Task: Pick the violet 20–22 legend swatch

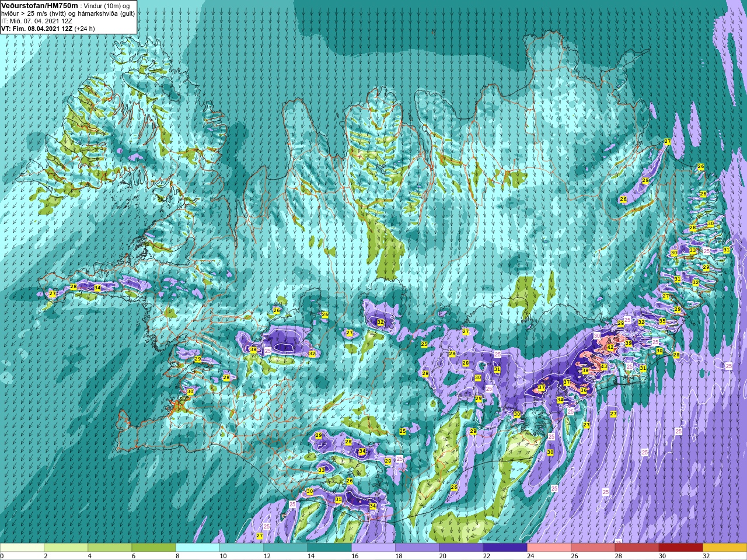Action: pos(461,548)
